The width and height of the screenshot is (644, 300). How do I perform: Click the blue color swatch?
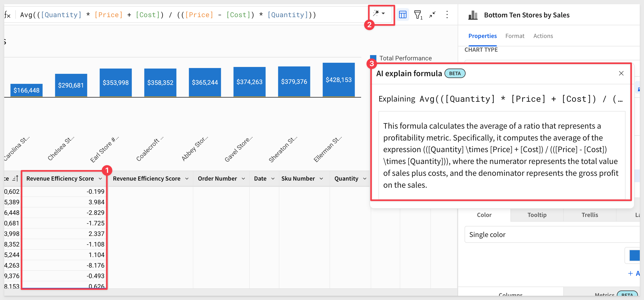(x=634, y=255)
